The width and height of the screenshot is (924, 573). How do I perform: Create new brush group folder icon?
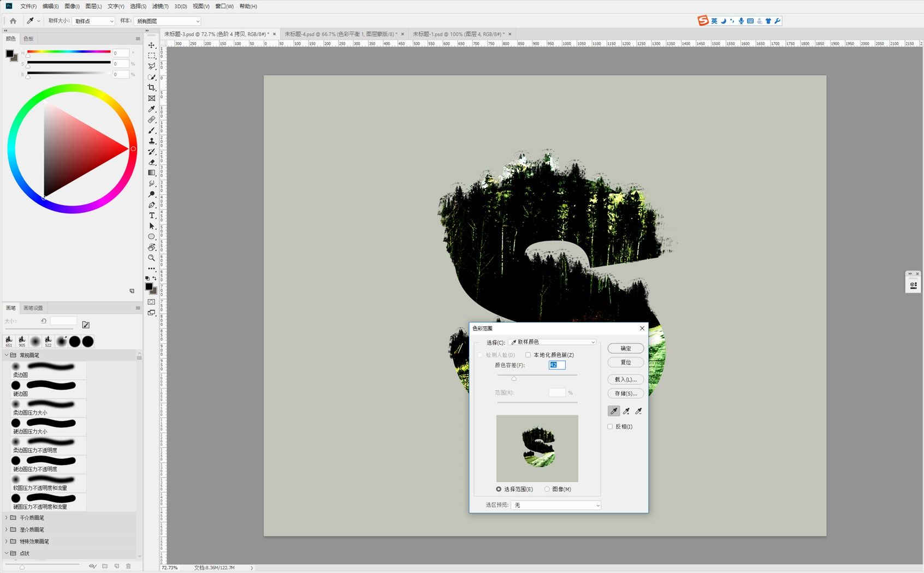click(105, 566)
